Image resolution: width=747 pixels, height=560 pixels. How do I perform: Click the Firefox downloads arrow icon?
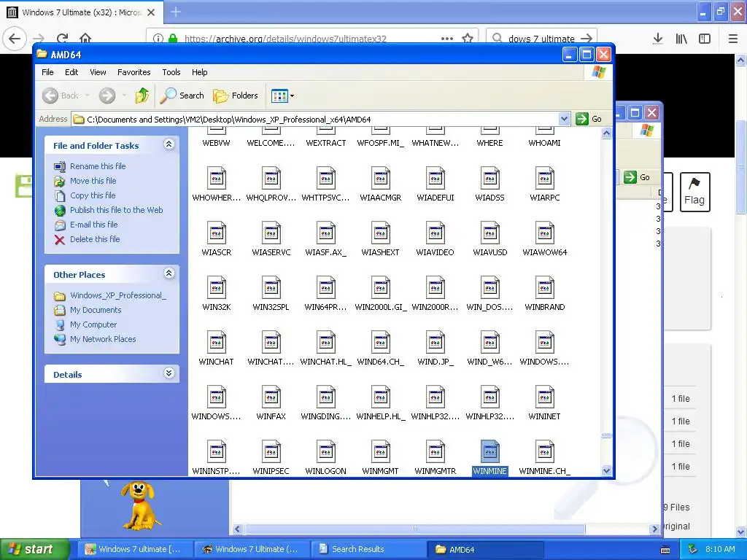(657, 39)
